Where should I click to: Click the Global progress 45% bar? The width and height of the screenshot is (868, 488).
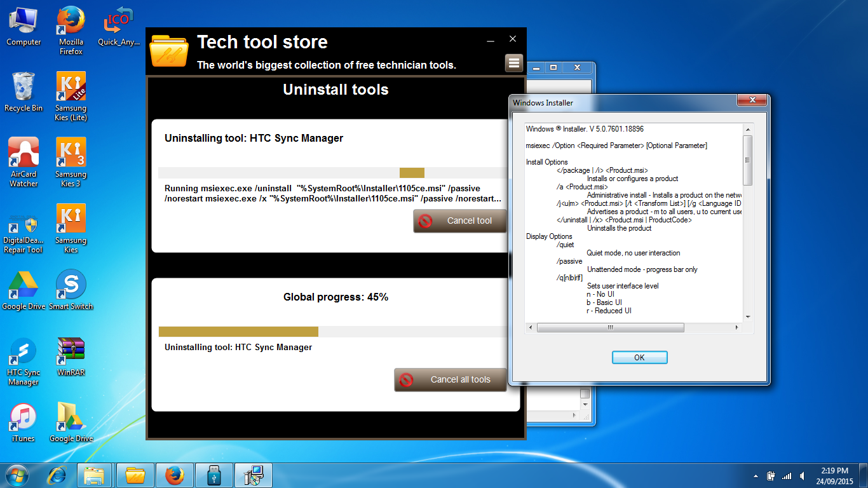[x=332, y=331]
